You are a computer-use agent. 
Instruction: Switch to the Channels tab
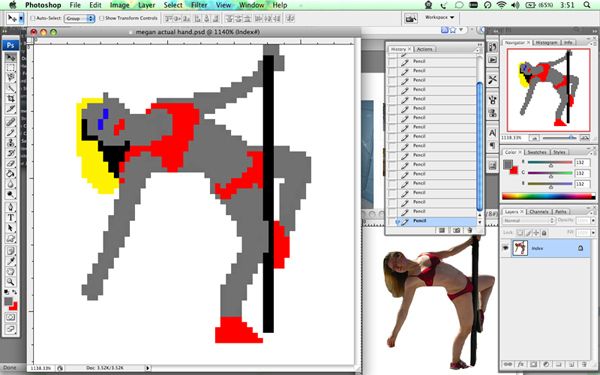click(539, 212)
